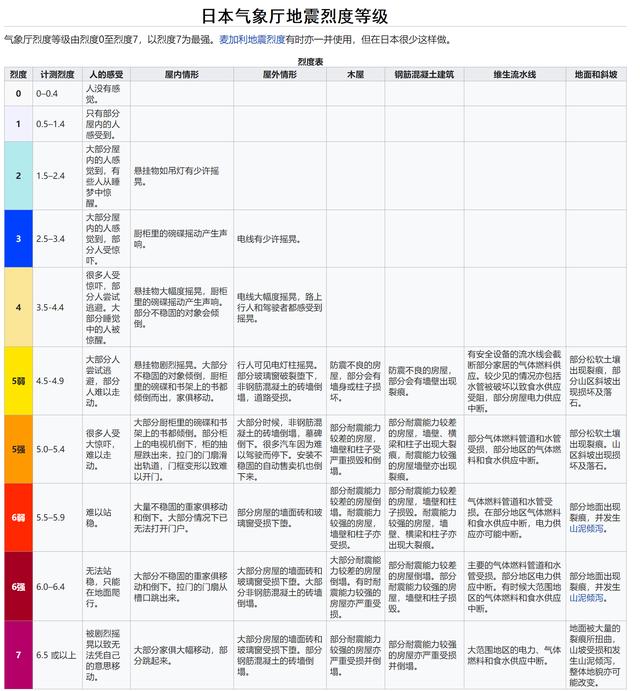Click the cell starting 行人可见电灯柱摇晃
Screen dimensions: 640x691
pos(280,381)
